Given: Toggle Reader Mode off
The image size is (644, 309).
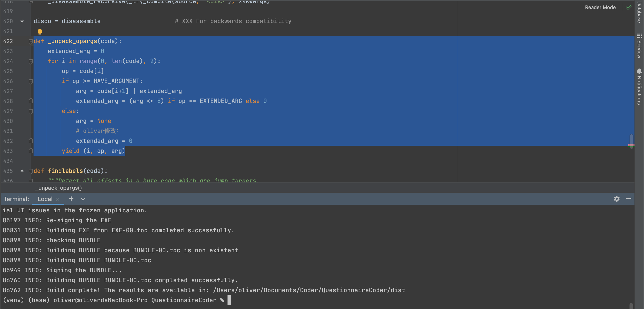Looking at the screenshot, I should pos(600,7).
